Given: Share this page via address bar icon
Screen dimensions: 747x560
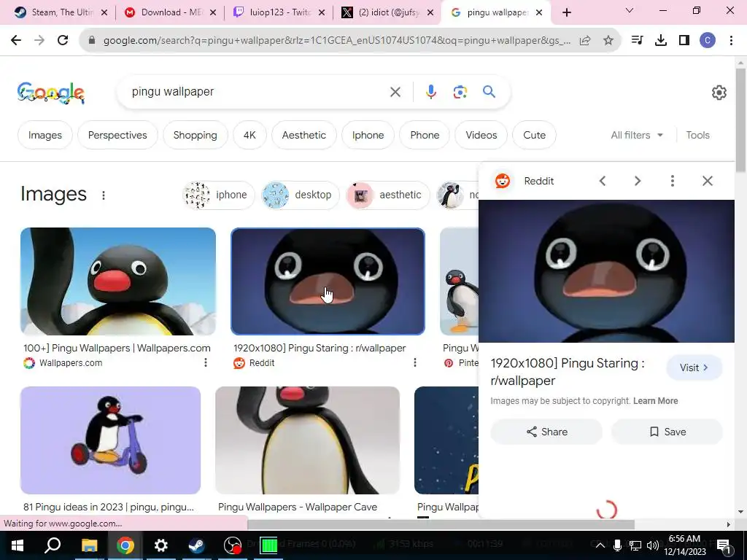Looking at the screenshot, I should coord(585,41).
